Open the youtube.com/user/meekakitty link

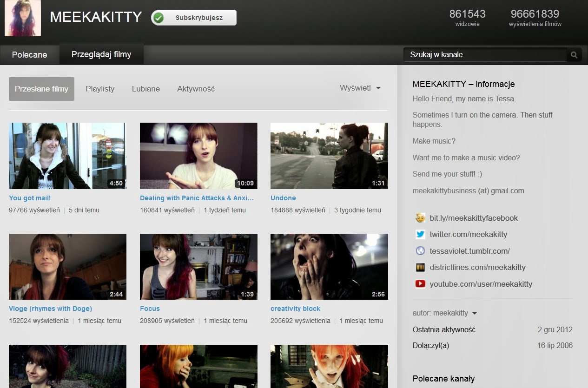click(x=481, y=284)
